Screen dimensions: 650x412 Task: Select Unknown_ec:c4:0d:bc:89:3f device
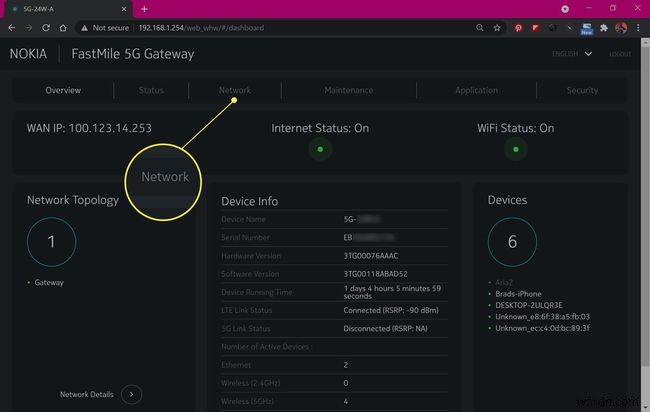542,328
